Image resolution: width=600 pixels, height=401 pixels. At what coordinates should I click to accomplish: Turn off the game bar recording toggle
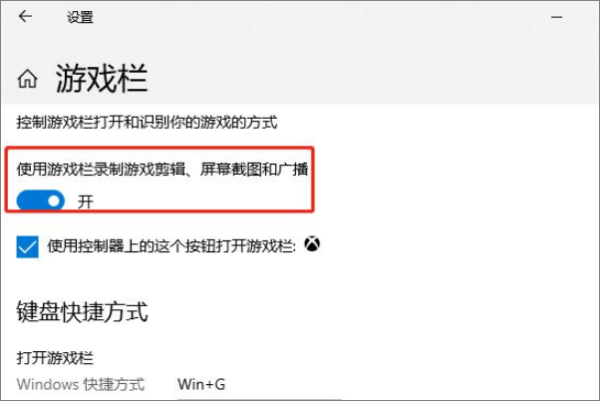pyautogui.click(x=41, y=201)
